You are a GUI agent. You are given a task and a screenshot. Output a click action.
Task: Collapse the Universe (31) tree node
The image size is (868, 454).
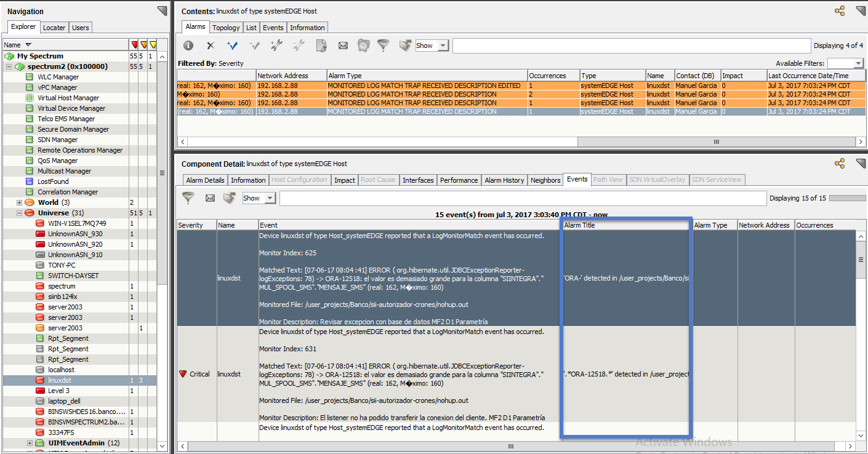[19, 213]
